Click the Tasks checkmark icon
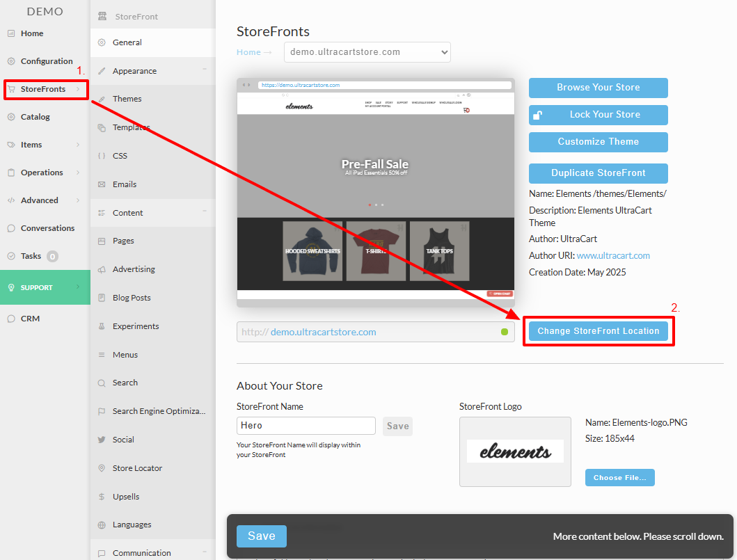Screen dimensions: 737x560 pyautogui.click(x=11, y=256)
